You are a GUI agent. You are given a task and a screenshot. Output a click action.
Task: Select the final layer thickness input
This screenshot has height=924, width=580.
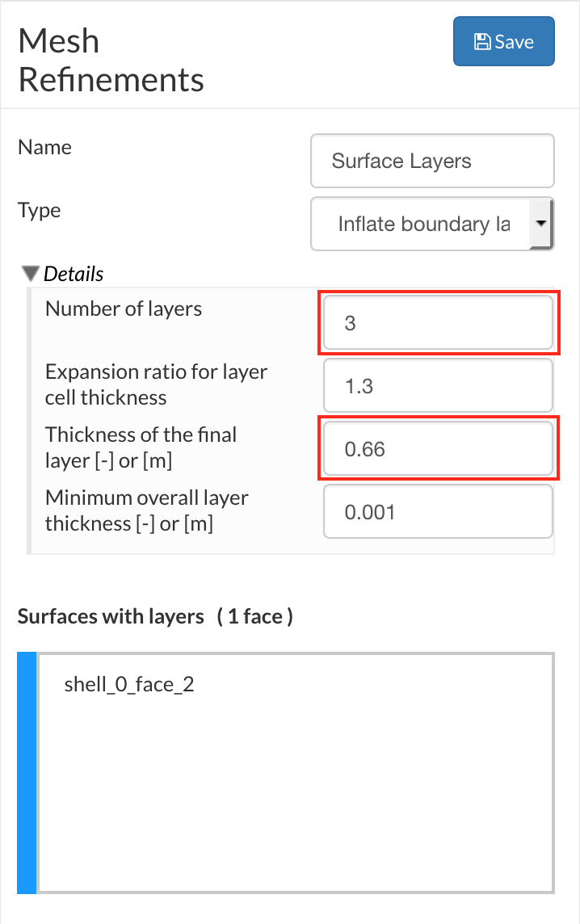438,449
